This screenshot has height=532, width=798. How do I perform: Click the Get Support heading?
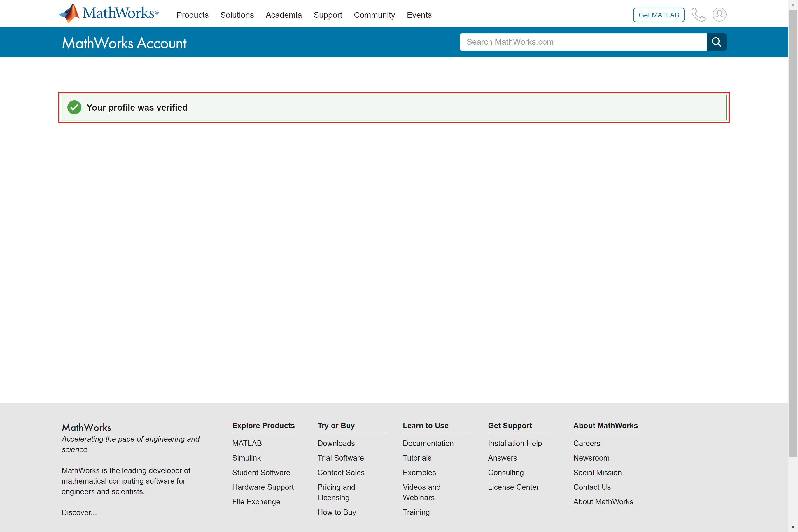(x=510, y=426)
